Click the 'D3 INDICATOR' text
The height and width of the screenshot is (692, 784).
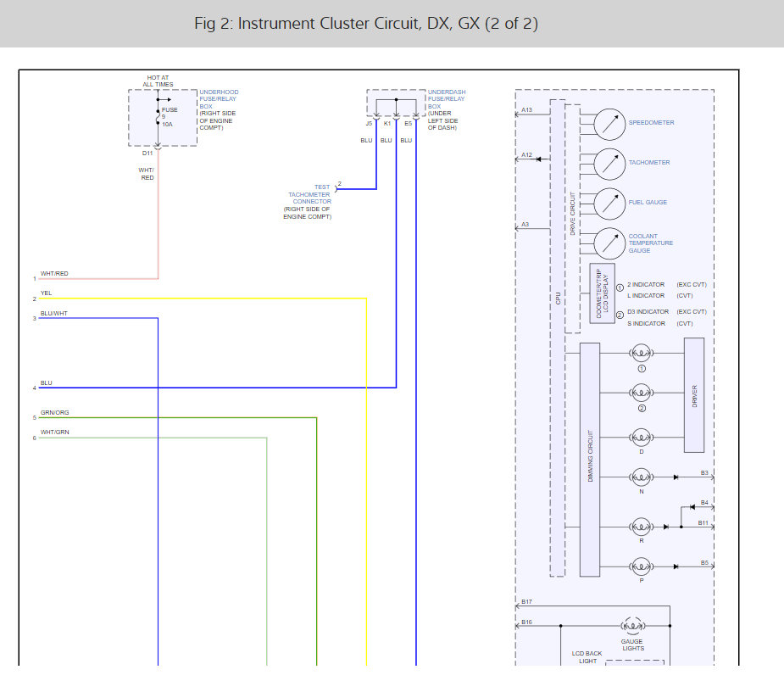pyautogui.click(x=648, y=312)
